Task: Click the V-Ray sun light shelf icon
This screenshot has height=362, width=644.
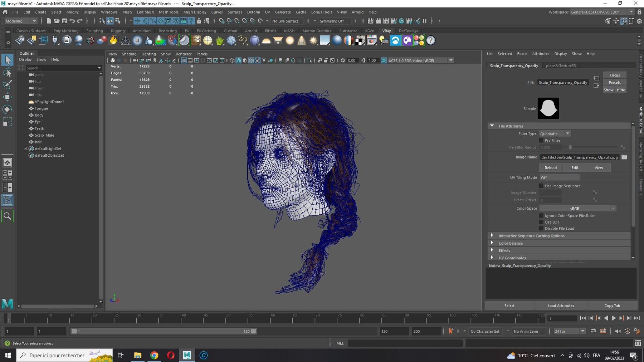Action: click(313, 40)
